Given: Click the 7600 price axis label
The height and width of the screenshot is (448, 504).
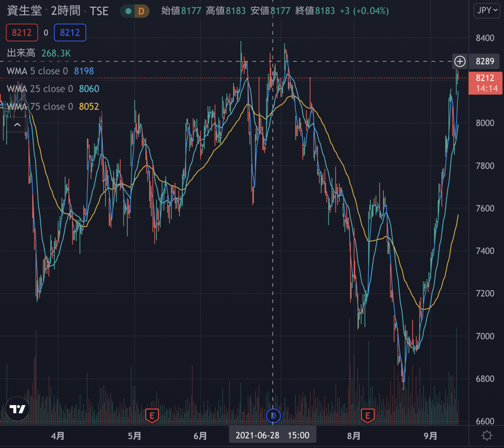Looking at the screenshot, I should point(485,208).
